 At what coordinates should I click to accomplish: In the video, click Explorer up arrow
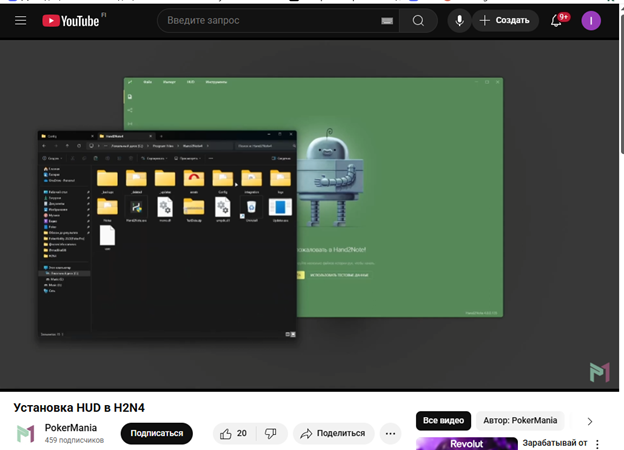tap(67, 146)
